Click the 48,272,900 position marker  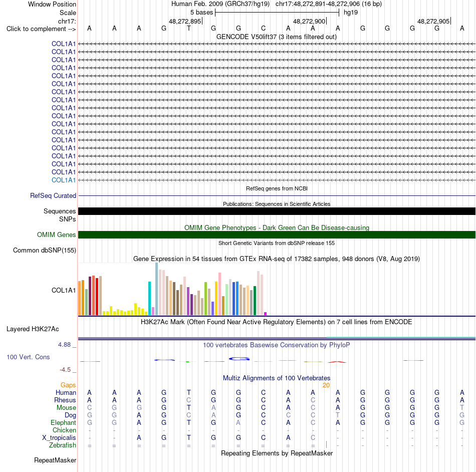309,21
